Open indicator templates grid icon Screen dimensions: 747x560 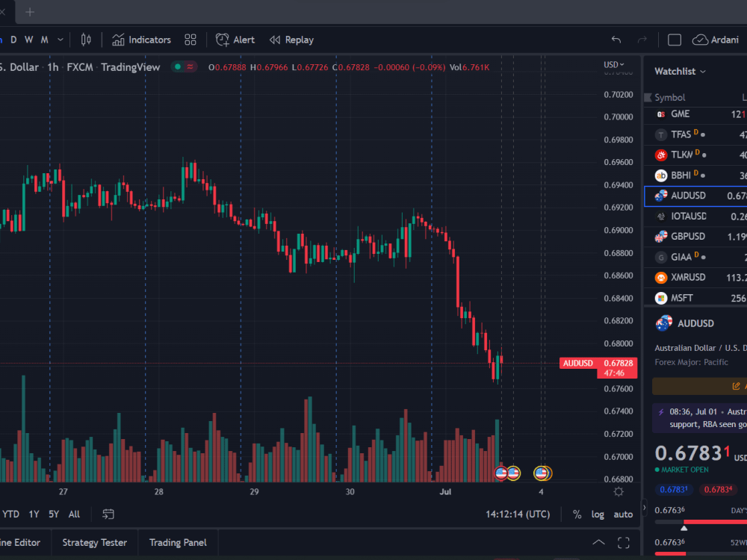(190, 40)
